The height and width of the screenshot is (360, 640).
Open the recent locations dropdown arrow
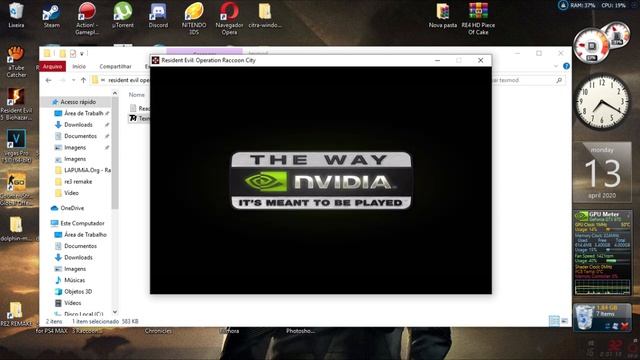pyautogui.click(x=73, y=80)
